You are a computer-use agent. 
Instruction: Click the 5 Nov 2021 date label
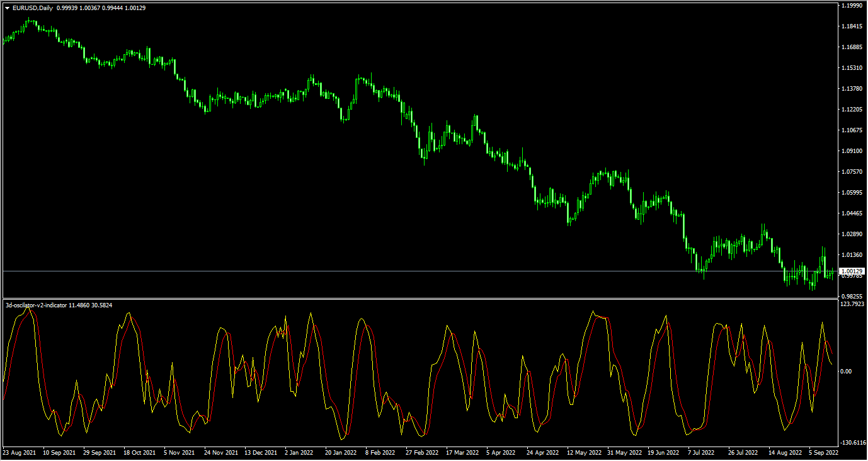[x=179, y=452]
